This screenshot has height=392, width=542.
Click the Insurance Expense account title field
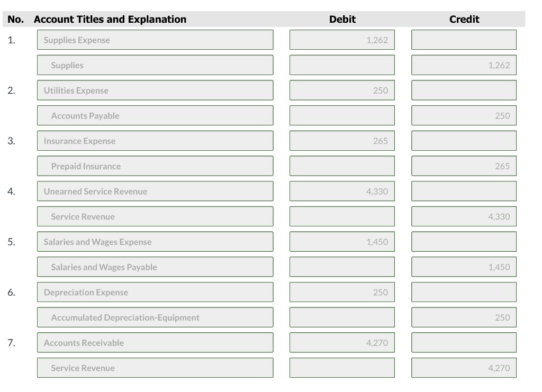[x=155, y=140]
